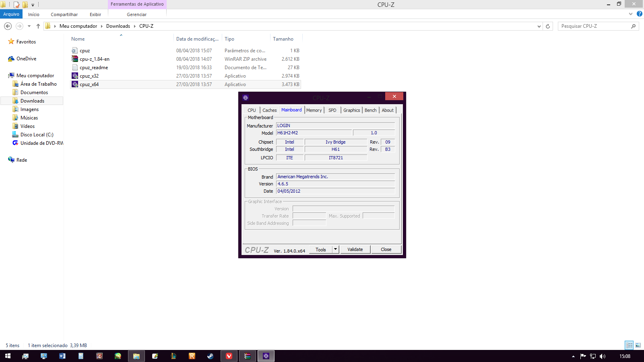Click Downloads in the address breadcrumb
This screenshot has height=362, width=644.
click(x=118, y=26)
